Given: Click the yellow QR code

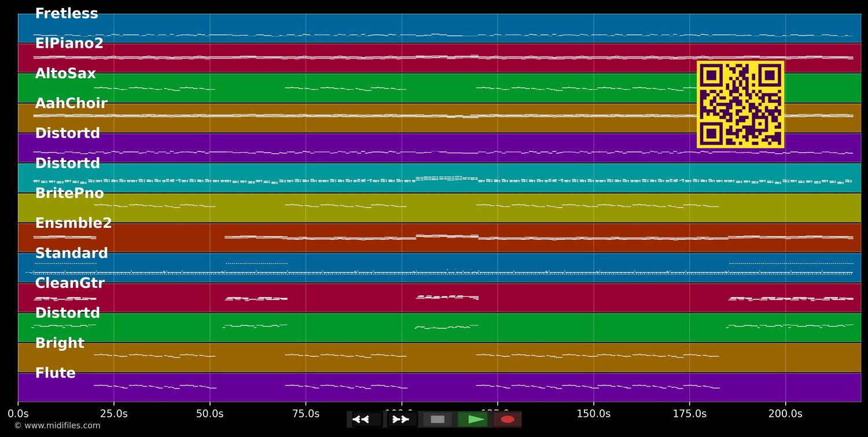Looking at the screenshot, I should [740, 105].
